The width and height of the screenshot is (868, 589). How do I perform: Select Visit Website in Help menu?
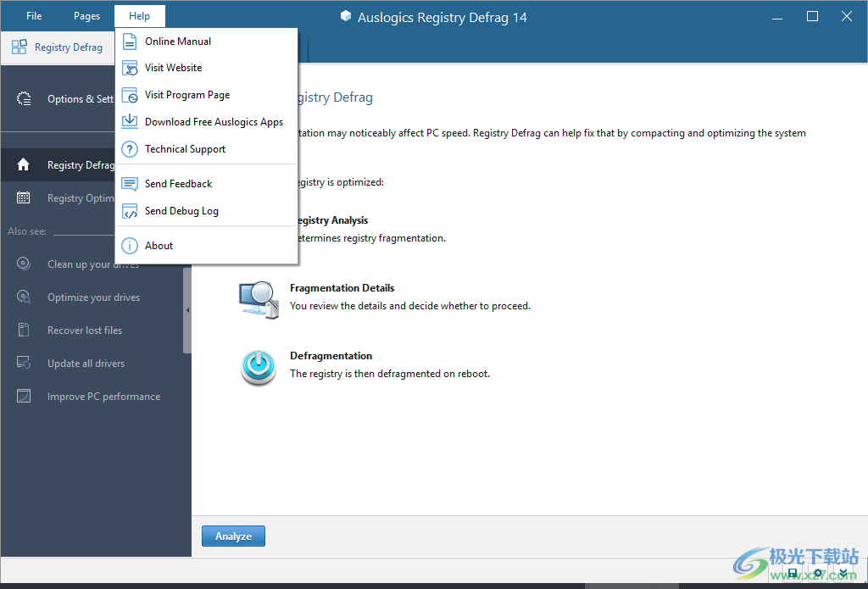tap(207, 68)
